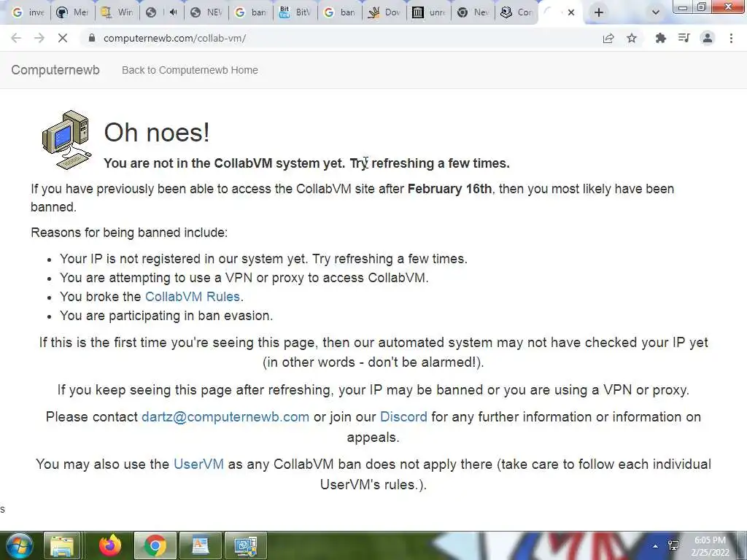Click the Computernewb brand link
Image resolution: width=747 pixels, height=560 pixels.
tap(55, 70)
